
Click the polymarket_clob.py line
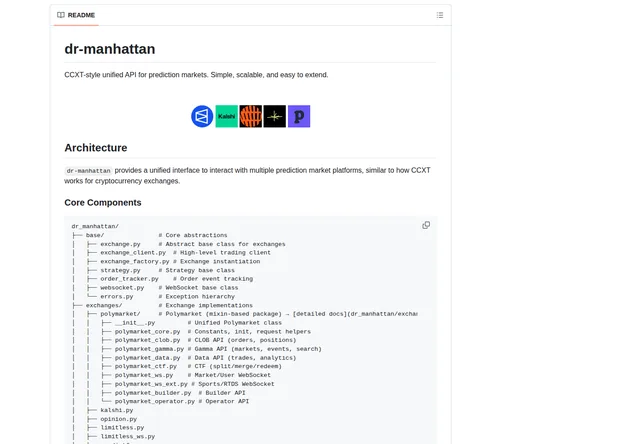pos(184,340)
